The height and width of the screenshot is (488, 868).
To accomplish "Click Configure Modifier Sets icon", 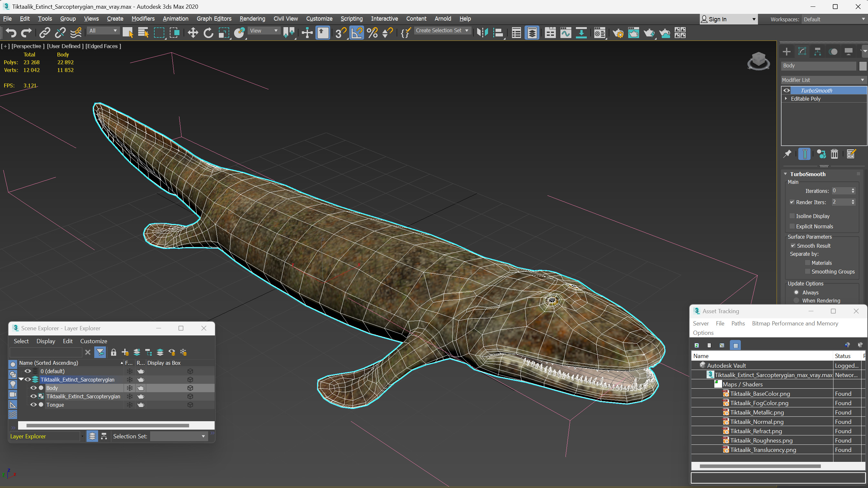I will click(x=851, y=154).
